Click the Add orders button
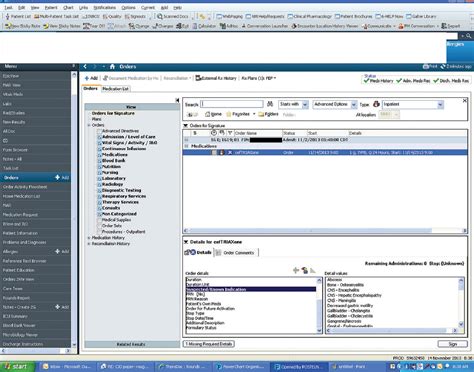The image size is (474, 372). click(x=91, y=78)
